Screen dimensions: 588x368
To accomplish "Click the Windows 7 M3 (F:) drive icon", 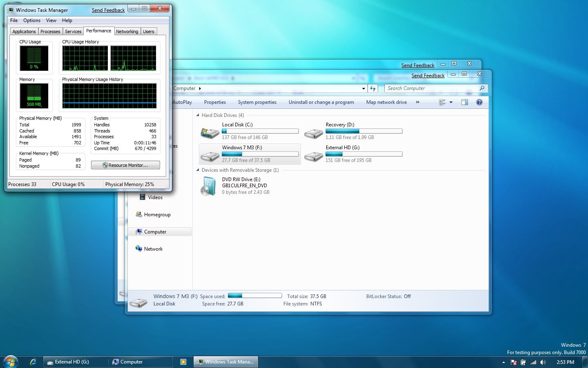I will pyautogui.click(x=210, y=156).
